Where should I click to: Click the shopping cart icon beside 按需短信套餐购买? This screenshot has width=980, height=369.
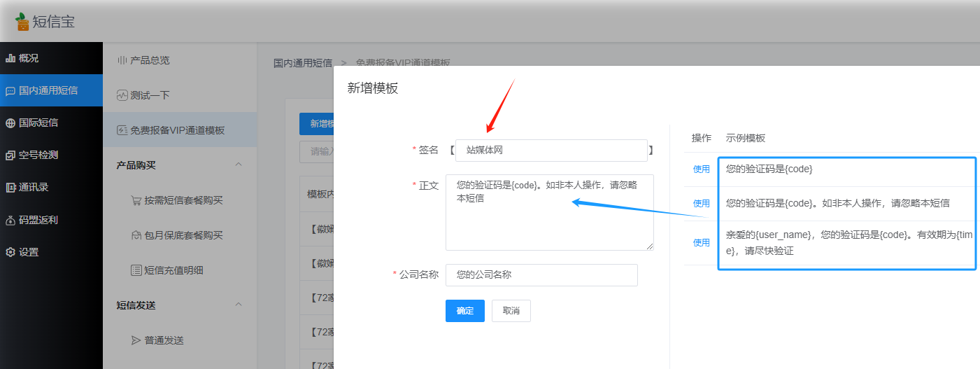(x=136, y=200)
